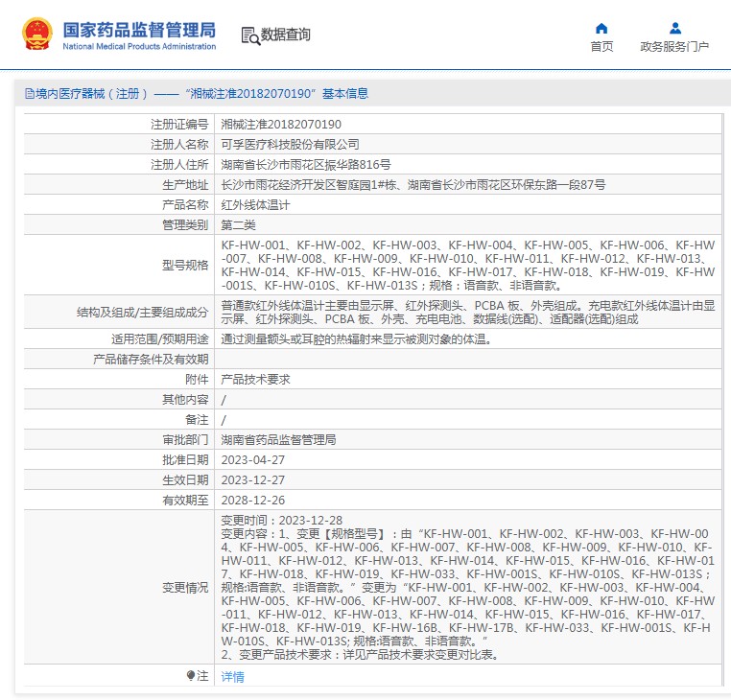The height and width of the screenshot is (700, 731).
Task: Click the 变更情况 label
Action: pos(185,588)
